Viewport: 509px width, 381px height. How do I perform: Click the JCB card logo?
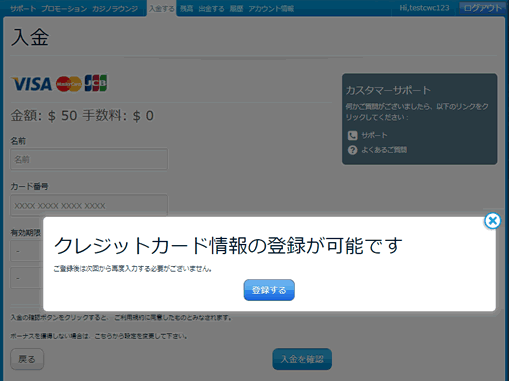[x=96, y=83]
